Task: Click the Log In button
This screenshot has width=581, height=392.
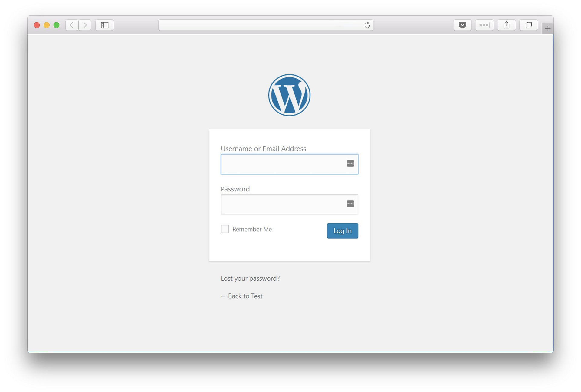Action: [x=343, y=231]
